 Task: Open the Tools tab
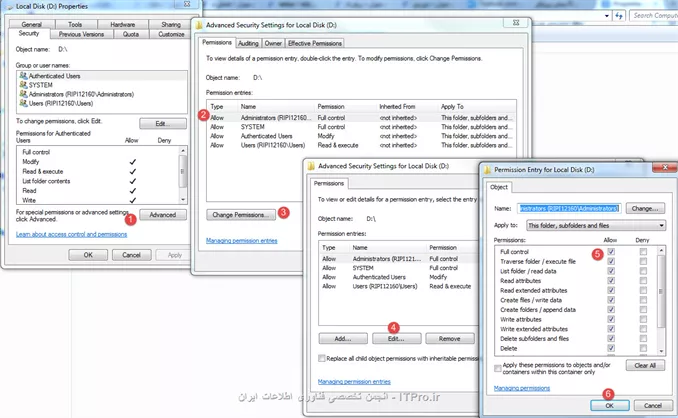(75, 25)
